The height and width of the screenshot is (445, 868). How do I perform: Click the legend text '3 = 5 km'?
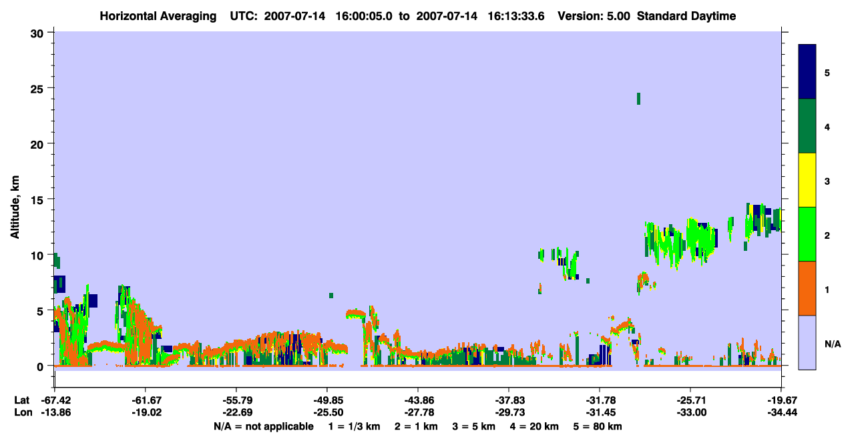(475, 426)
